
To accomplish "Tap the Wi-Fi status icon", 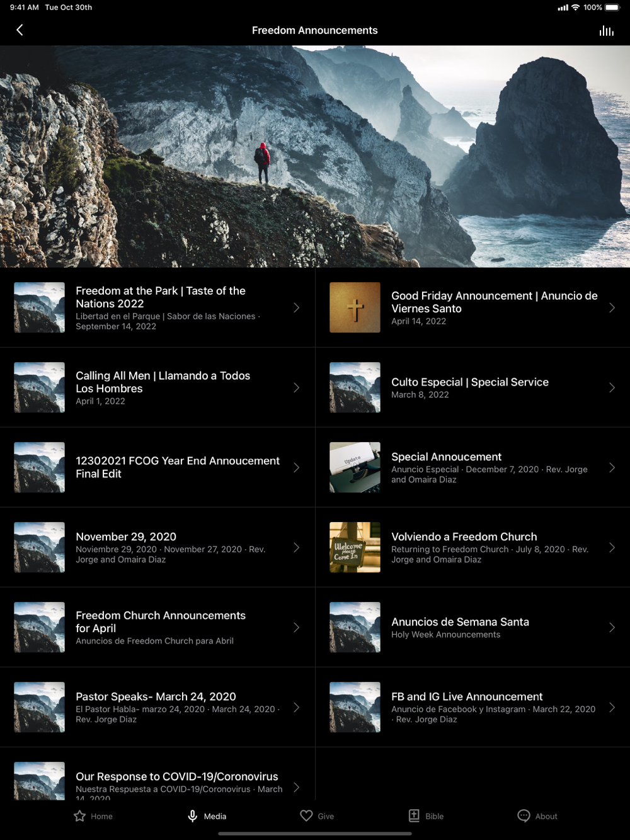I will tap(575, 8).
